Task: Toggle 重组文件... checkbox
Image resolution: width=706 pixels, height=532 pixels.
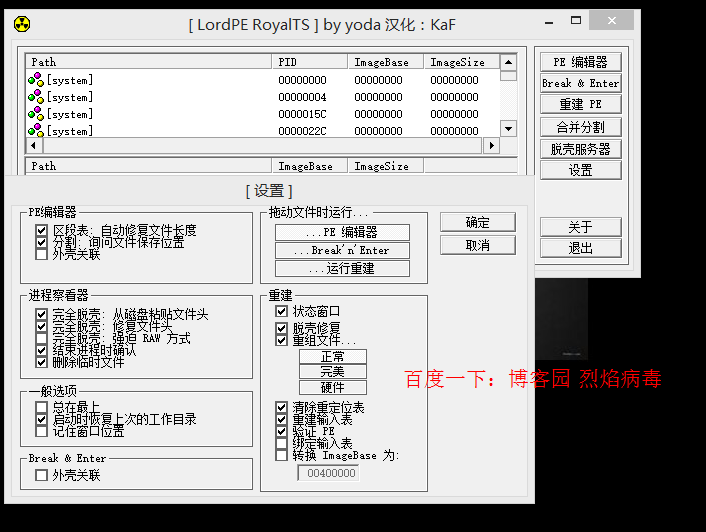Action: [281, 340]
